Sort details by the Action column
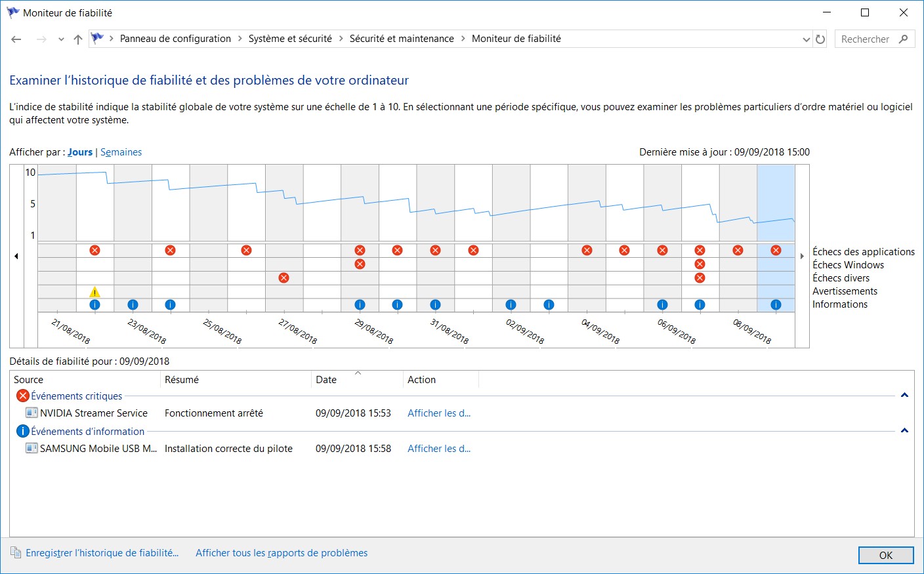The width and height of the screenshot is (924, 574). [x=441, y=380]
